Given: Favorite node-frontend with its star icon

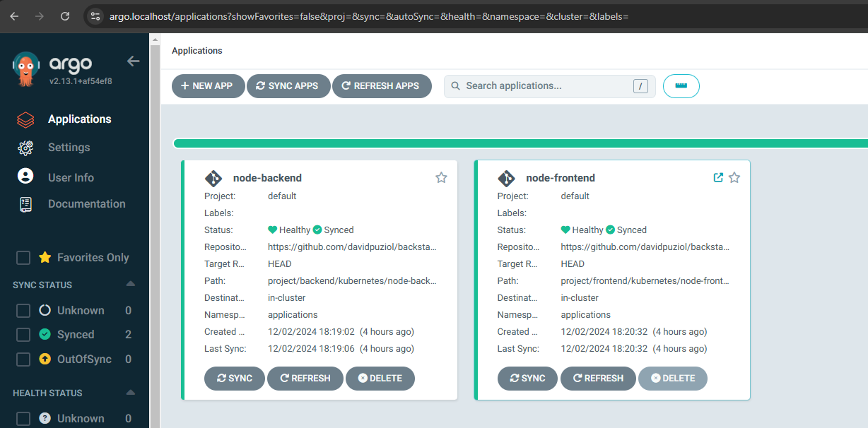Looking at the screenshot, I should point(734,178).
